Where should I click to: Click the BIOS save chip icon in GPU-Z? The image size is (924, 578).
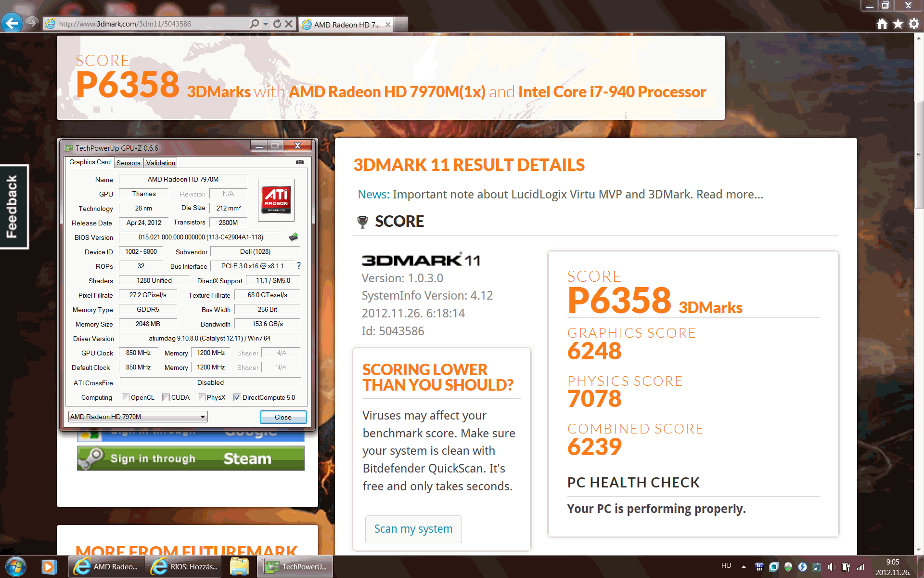click(x=294, y=236)
